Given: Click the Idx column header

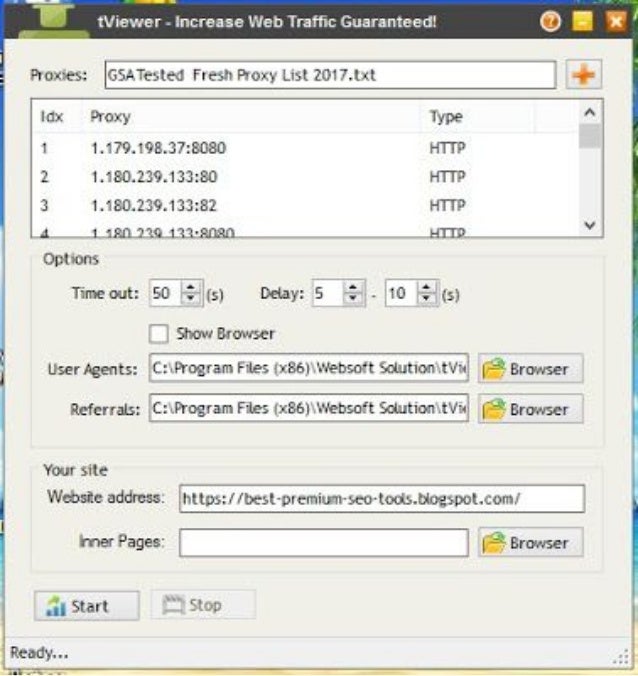Looking at the screenshot, I should point(52,116).
